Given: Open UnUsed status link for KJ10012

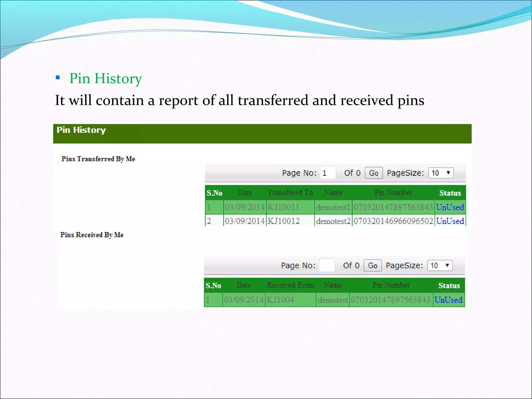Looking at the screenshot, I should 450,221.
